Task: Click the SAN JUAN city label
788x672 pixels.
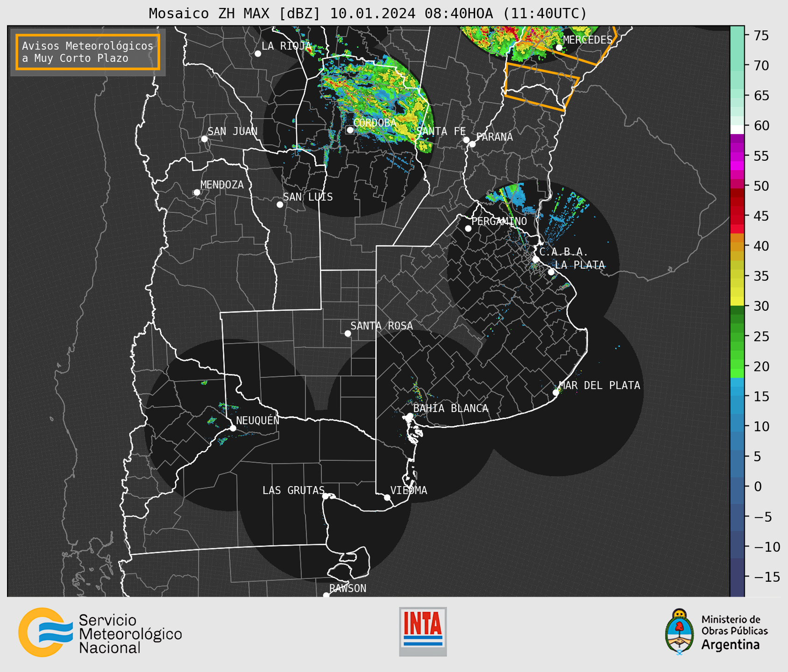Action: (232, 131)
